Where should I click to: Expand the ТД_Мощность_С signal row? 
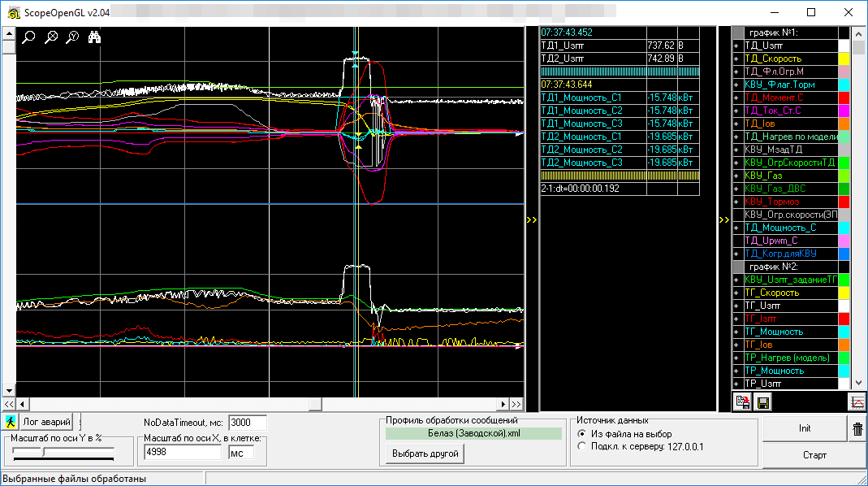(x=736, y=228)
